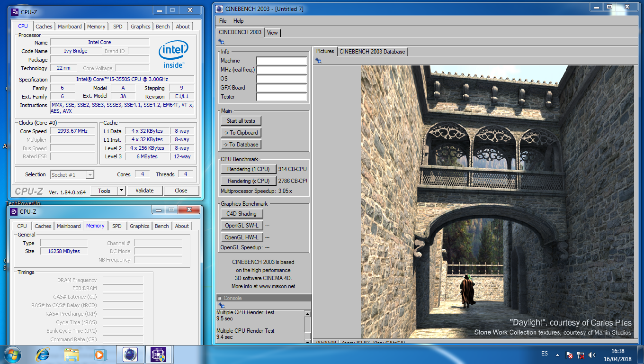The width and height of the screenshot is (644, 364).
Task: Open Mainboard tab in CPU-Z processor window
Action: click(x=70, y=27)
